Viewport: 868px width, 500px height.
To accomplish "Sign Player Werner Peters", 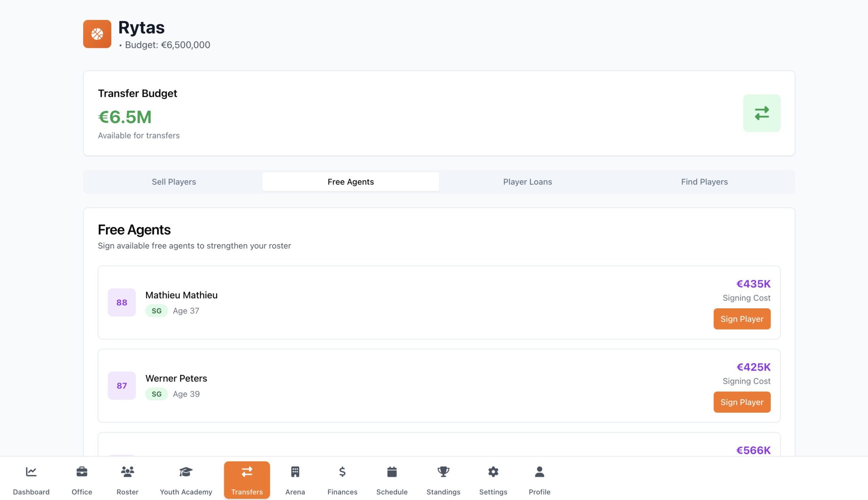I will pyautogui.click(x=742, y=402).
